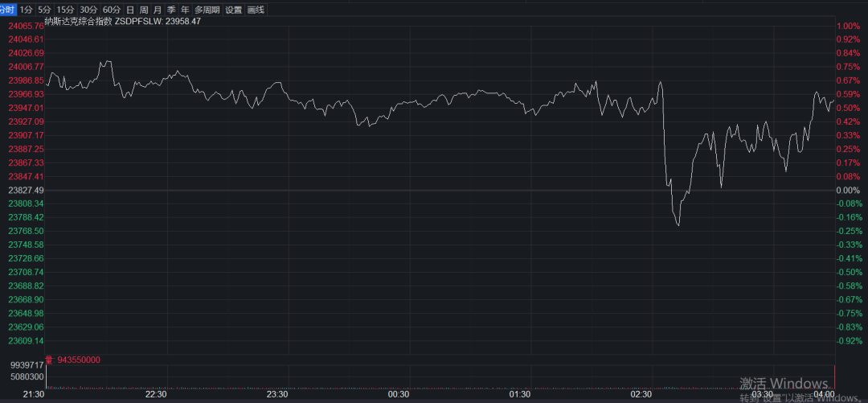Image resolution: width=868 pixels, height=403 pixels.
Task: Click the 纳斯达克综合指数 title label
Action: tap(78, 21)
